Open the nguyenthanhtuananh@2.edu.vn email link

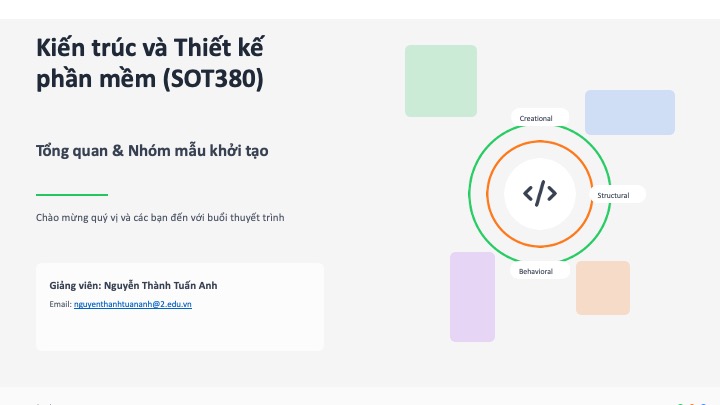pyautogui.click(x=132, y=303)
